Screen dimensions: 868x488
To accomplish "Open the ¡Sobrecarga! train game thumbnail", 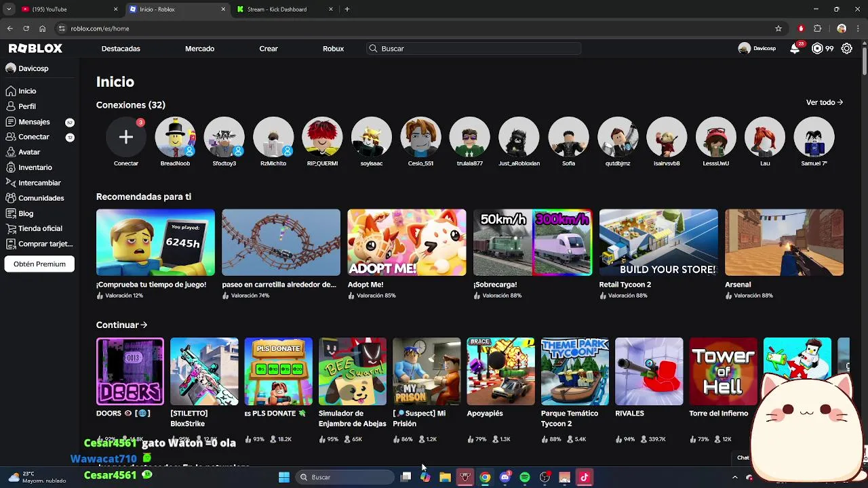I will [532, 243].
